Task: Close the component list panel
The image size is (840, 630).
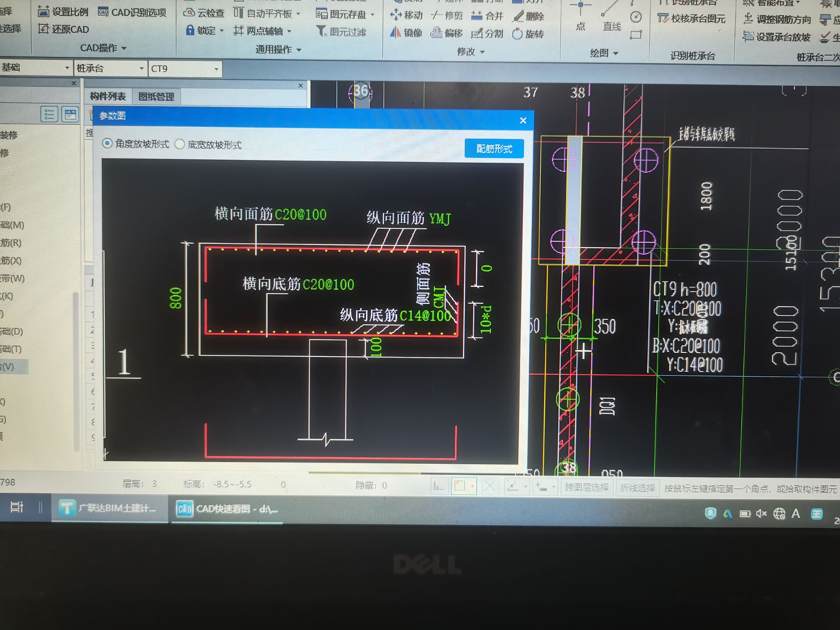Action: (x=301, y=85)
